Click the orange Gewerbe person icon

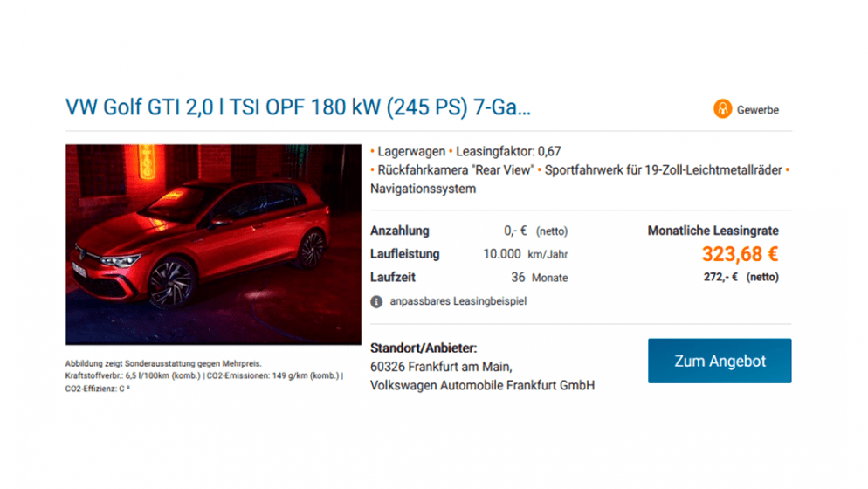tap(722, 109)
